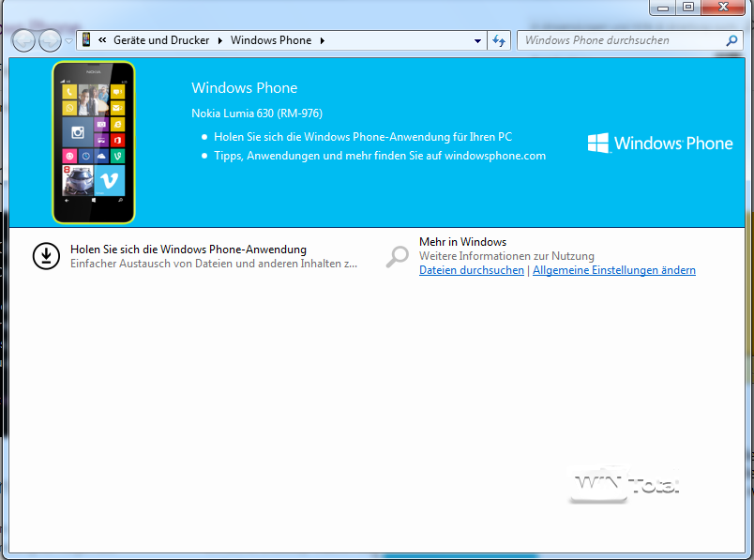Expand arrow after 'Geräte und Drucker'
This screenshot has width=754, height=560.
click(x=220, y=41)
